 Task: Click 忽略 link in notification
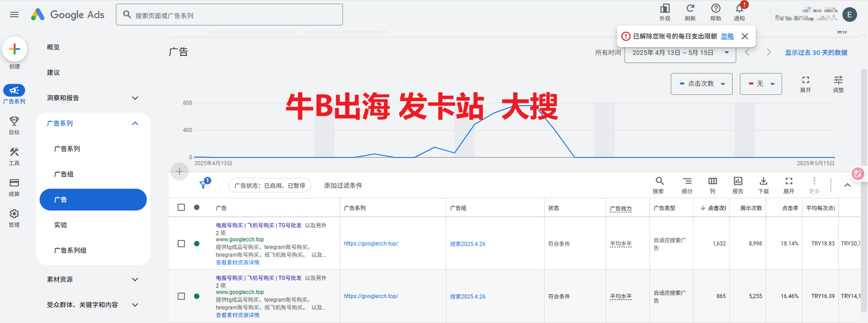pos(727,36)
